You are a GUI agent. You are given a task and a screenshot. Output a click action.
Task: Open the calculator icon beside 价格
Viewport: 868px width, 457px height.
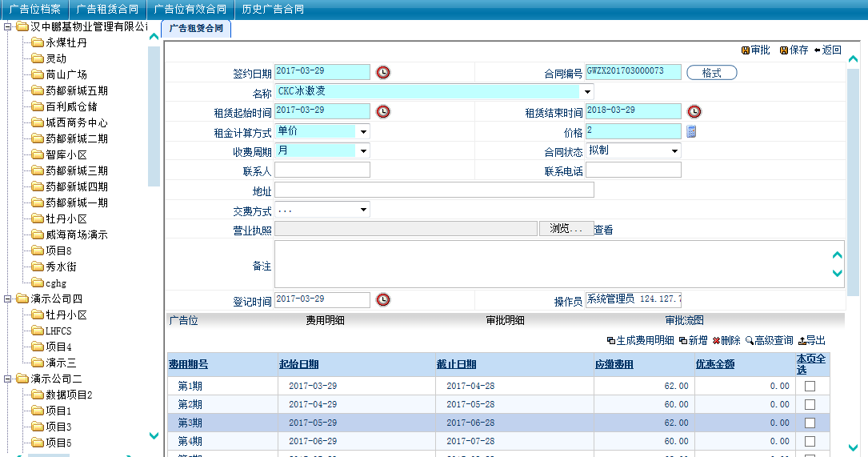pos(691,131)
